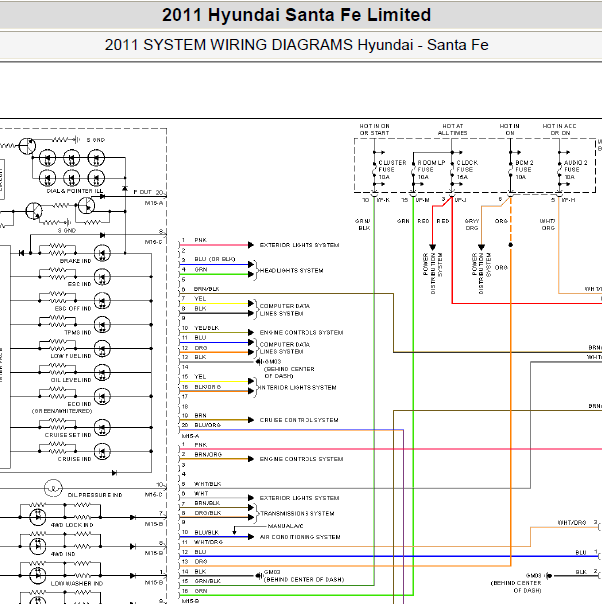
Task: Click the 'CRUISE CONTROL SYSTEM' label
Action: click(299, 420)
